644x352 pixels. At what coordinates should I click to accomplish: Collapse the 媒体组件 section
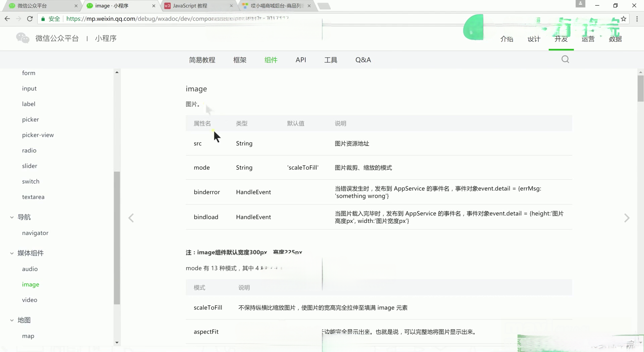click(x=12, y=253)
